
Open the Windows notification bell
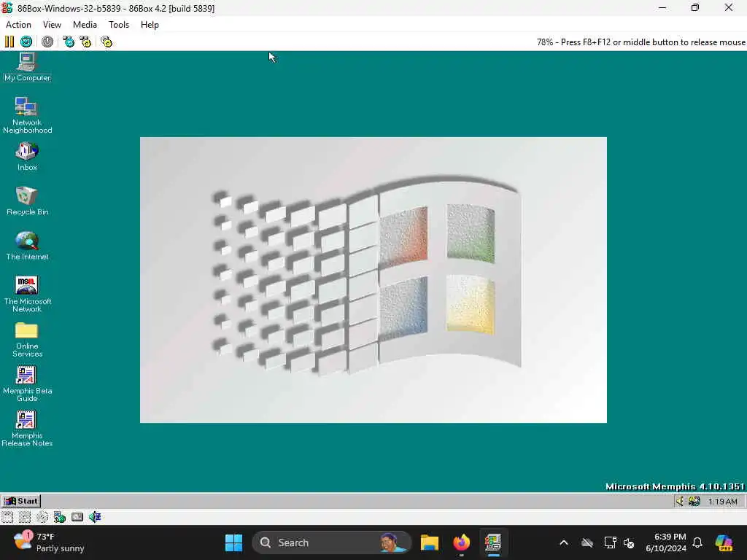(697, 542)
